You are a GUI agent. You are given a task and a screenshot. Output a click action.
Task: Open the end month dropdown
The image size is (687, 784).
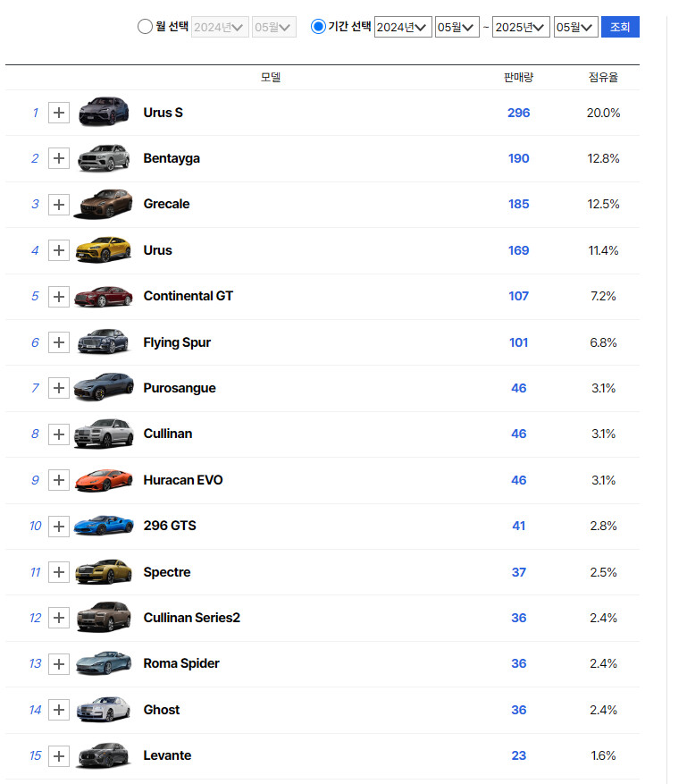tap(575, 27)
